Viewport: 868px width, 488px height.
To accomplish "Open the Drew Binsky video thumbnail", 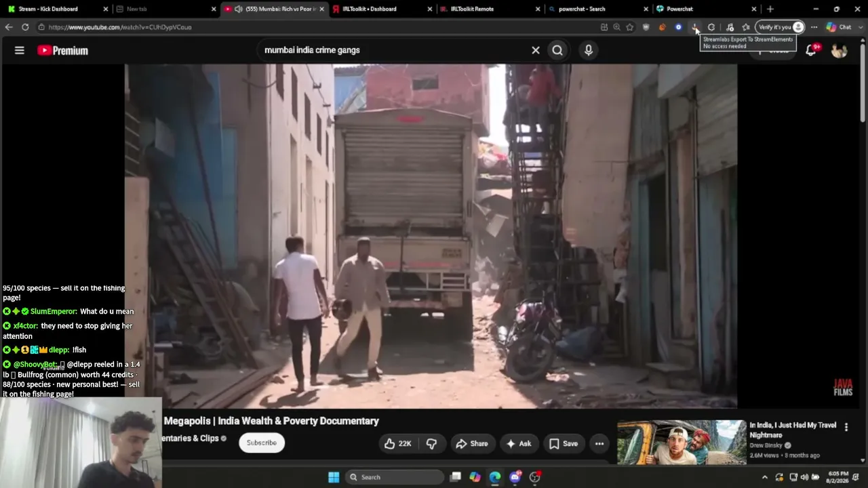I will 682,442.
